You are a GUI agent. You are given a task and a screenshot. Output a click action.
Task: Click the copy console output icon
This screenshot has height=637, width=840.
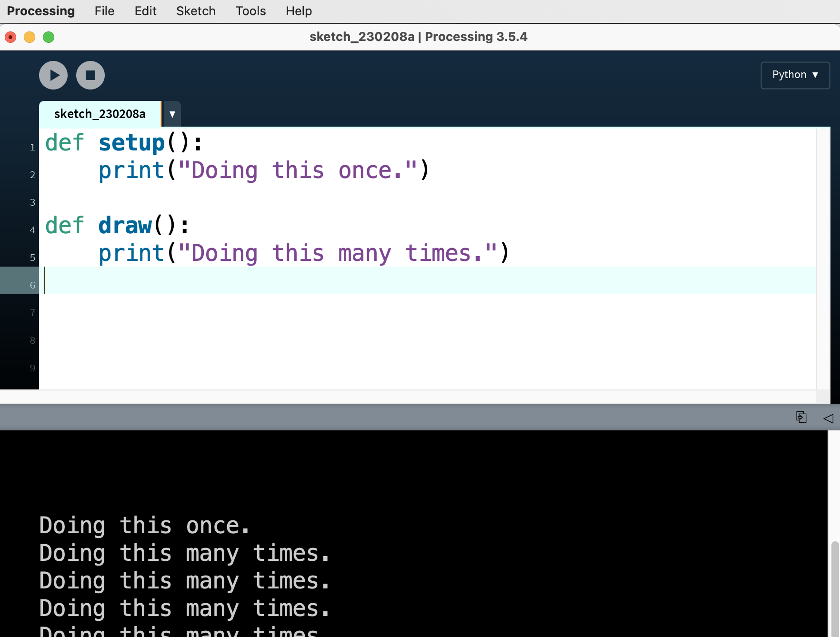(x=801, y=418)
